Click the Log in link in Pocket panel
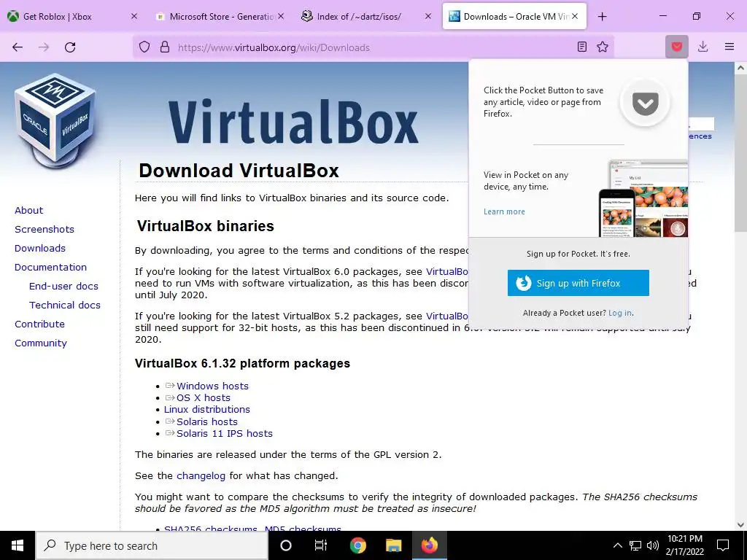747x560 pixels. [620, 313]
